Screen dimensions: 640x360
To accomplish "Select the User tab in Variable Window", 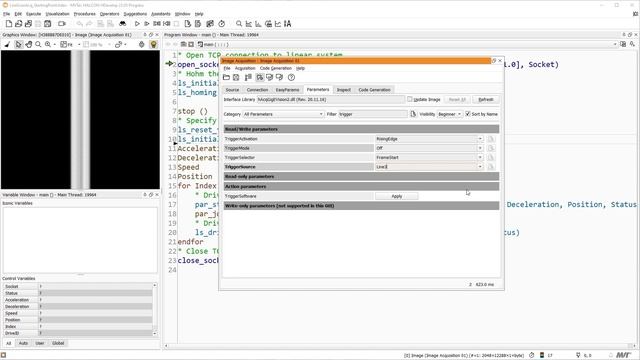I will [40, 343].
